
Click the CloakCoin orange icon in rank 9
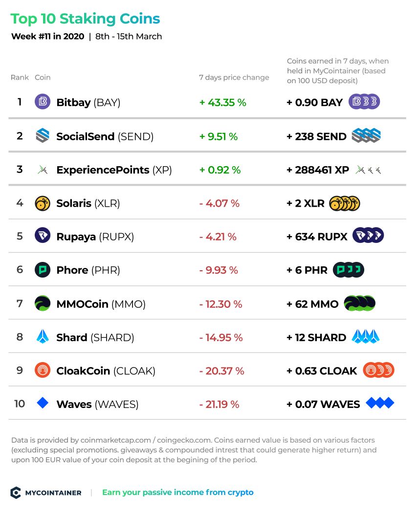click(x=43, y=370)
